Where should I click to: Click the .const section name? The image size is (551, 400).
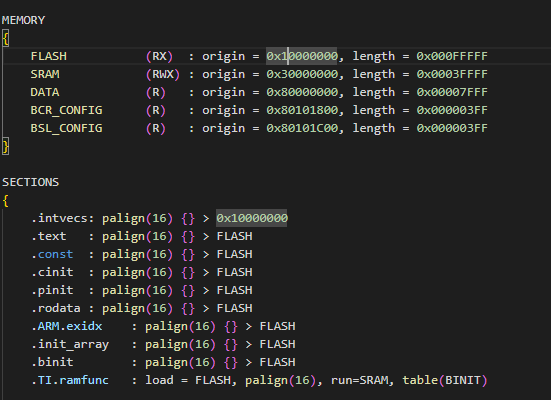[52, 254]
